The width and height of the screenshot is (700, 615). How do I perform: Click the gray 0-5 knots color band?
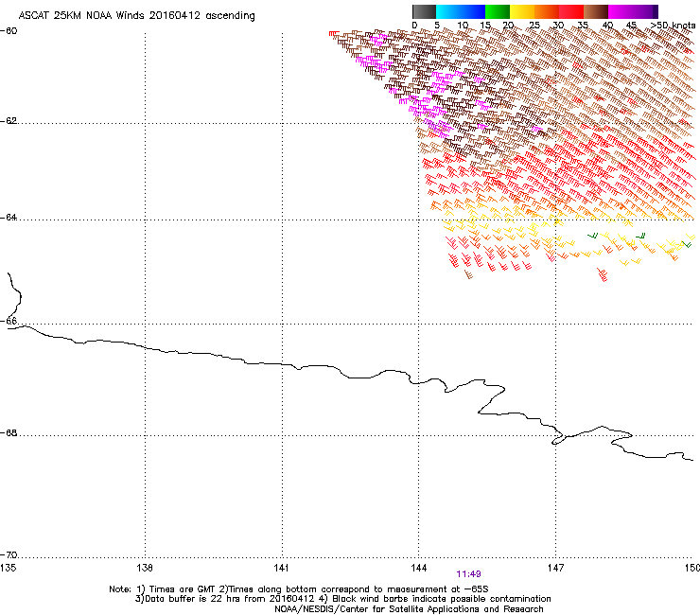point(424,11)
